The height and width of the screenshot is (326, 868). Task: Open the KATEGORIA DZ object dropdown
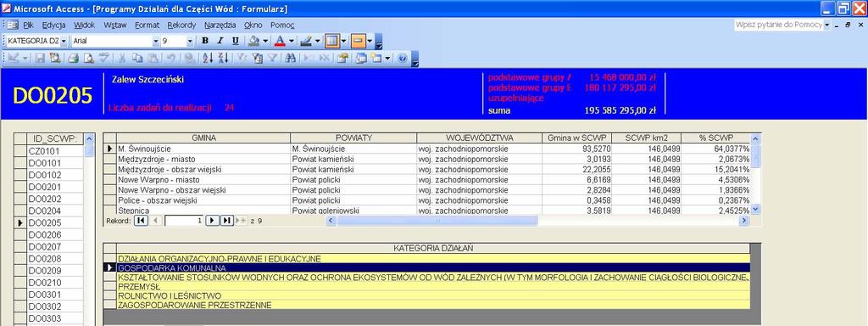coord(64,41)
